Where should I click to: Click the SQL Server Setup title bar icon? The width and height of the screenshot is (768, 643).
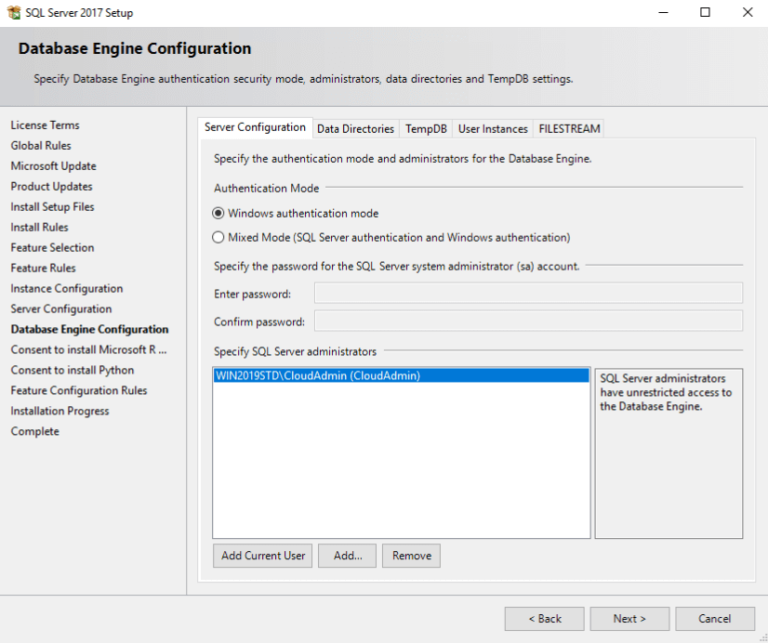(14, 13)
